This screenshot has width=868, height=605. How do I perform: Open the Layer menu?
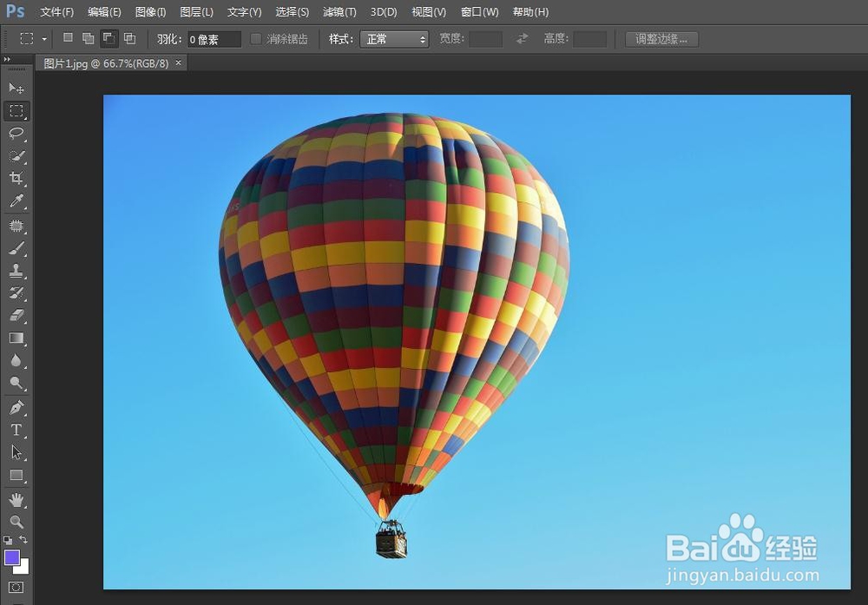point(196,11)
